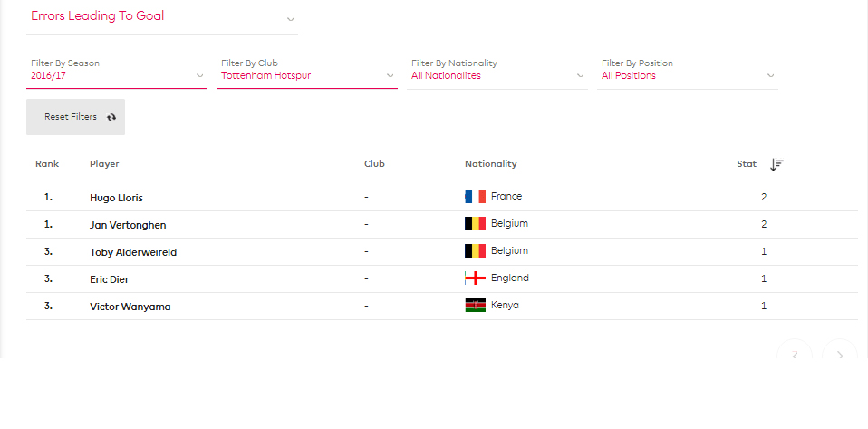Click the Stat sort descending icon
This screenshot has height=429, width=868.
[x=776, y=164]
